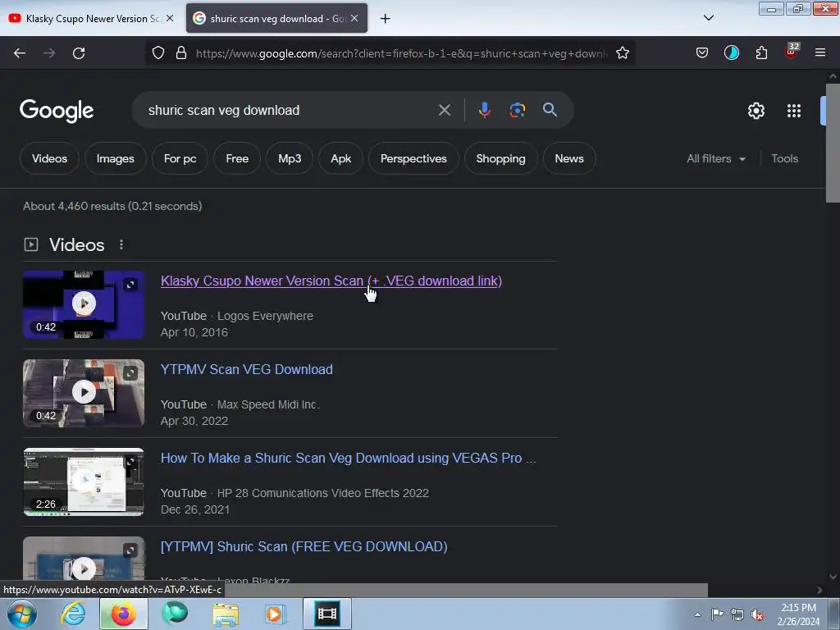Open the Firefox hamburger application menu

(820, 53)
